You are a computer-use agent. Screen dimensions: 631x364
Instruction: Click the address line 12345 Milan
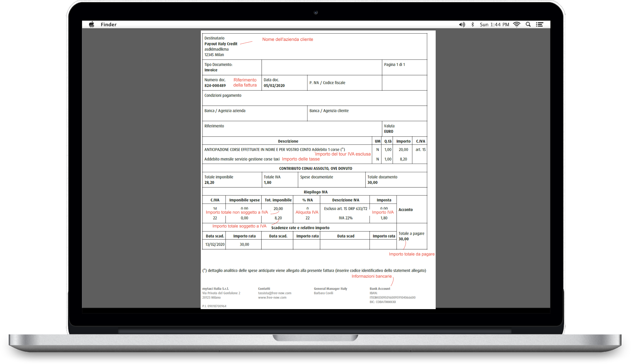click(x=214, y=55)
